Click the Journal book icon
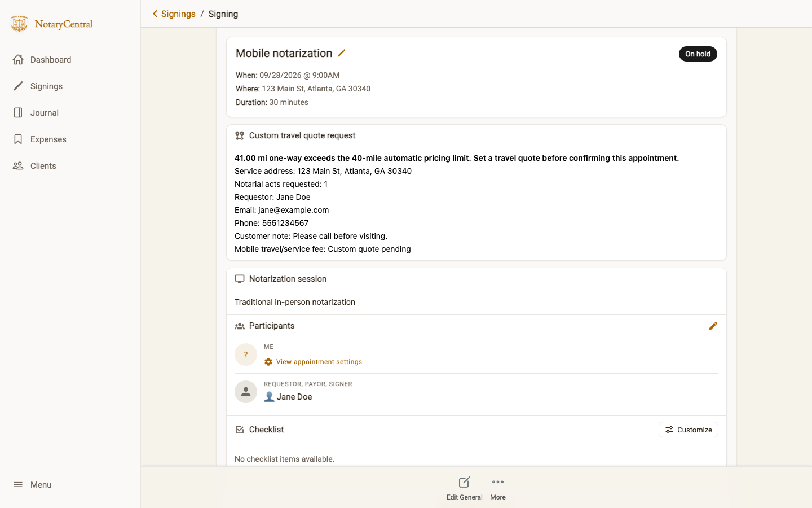The width and height of the screenshot is (812, 508). click(18, 113)
